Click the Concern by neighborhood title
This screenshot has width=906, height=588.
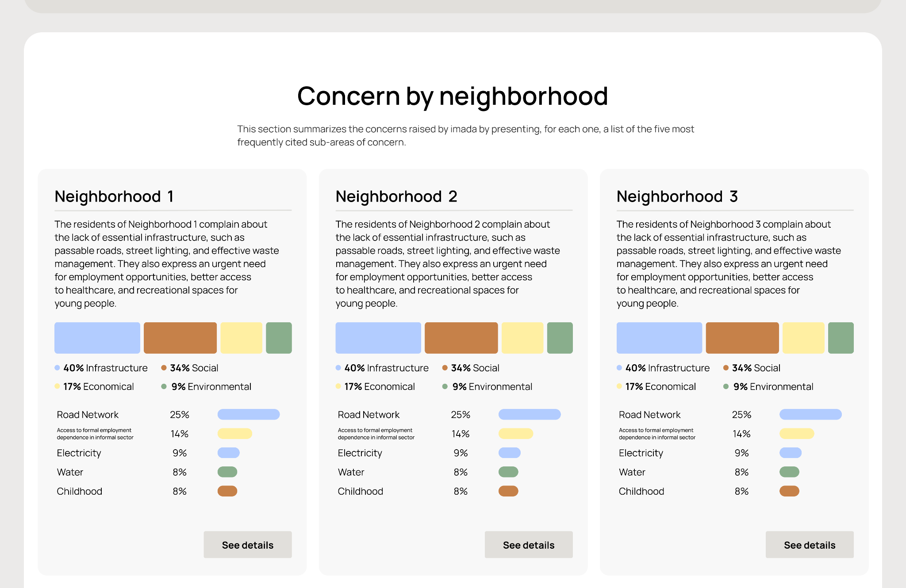point(453,95)
